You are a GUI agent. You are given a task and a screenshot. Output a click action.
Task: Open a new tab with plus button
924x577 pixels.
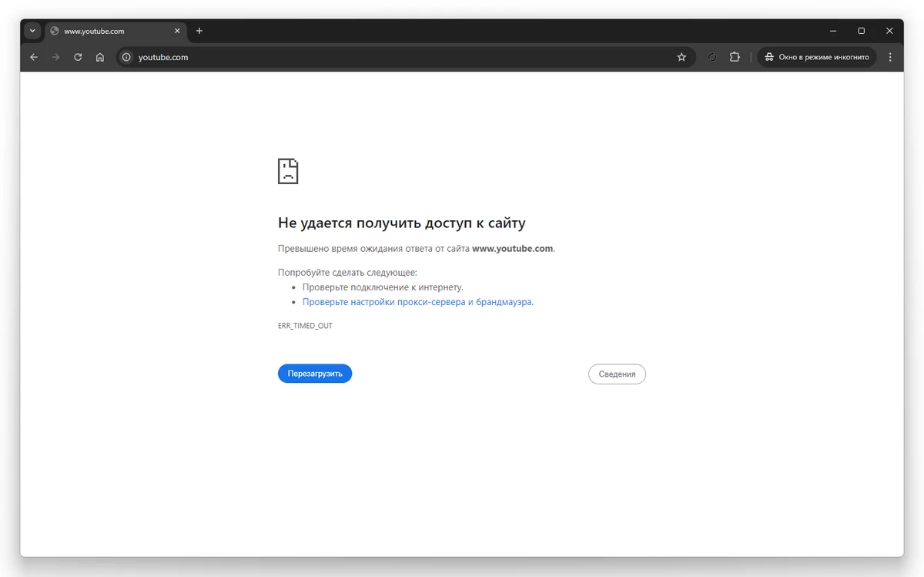[199, 31]
